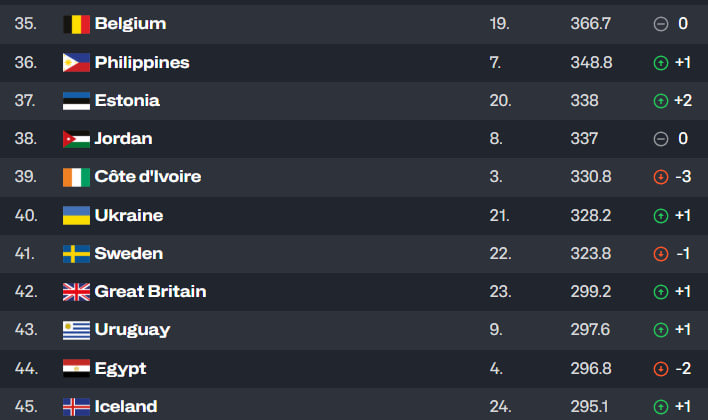The height and width of the screenshot is (420, 708).
Task: Click rank number 40 for Ukraine
Action: tap(27, 215)
